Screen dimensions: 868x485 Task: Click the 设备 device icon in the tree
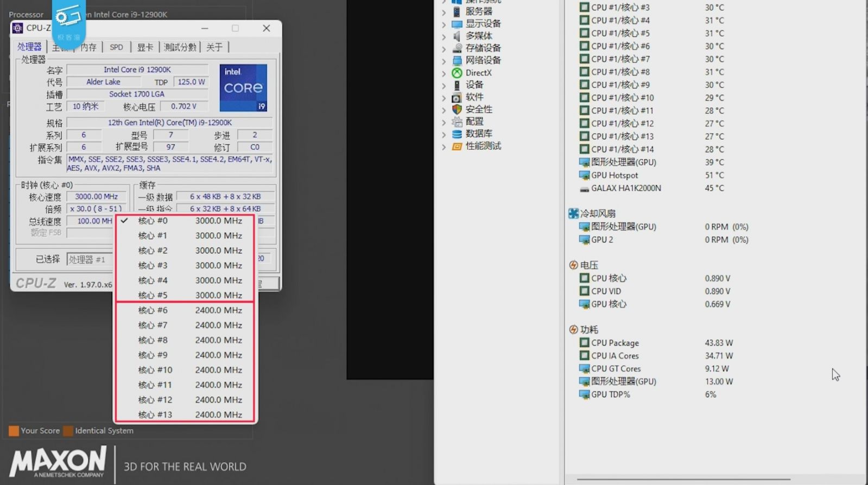pos(457,85)
